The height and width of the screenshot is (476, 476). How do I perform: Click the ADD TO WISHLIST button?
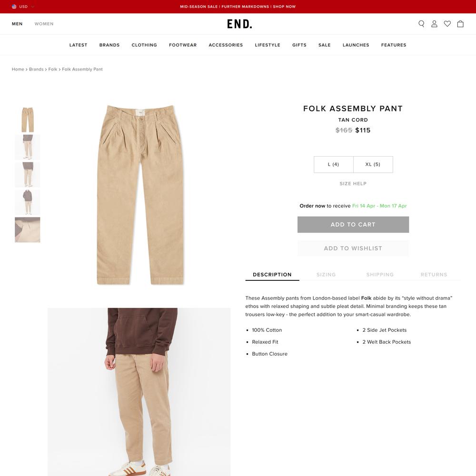353,248
